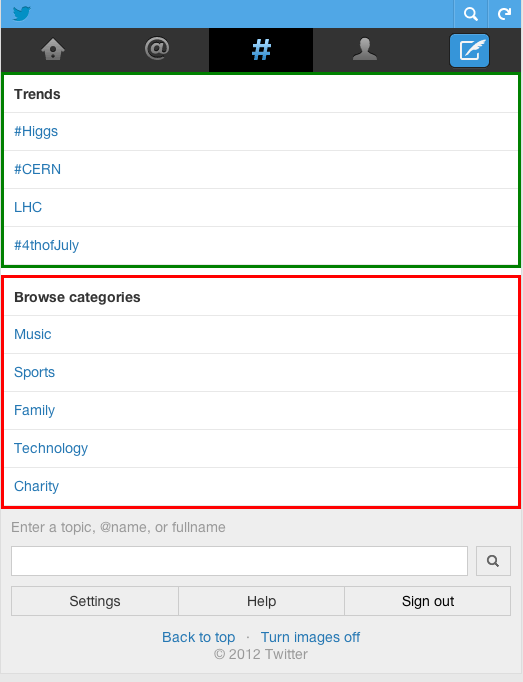The height and width of the screenshot is (682, 523).
Task: Click the Twitter bird logo
Action: click(21, 13)
